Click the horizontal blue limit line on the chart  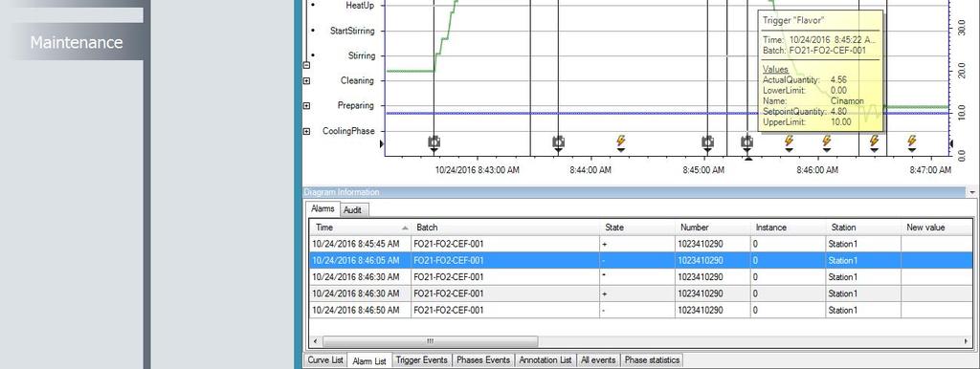667,113
